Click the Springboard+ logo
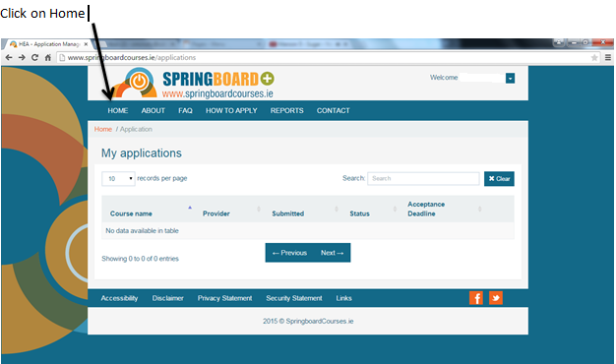616x364 pixels. tap(192, 83)
